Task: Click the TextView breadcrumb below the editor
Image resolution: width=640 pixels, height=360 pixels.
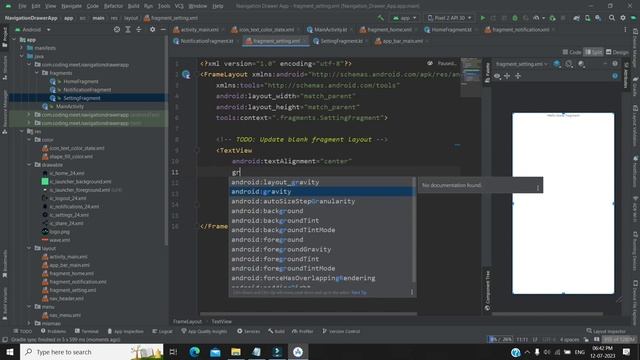Action: pos(222,322)
